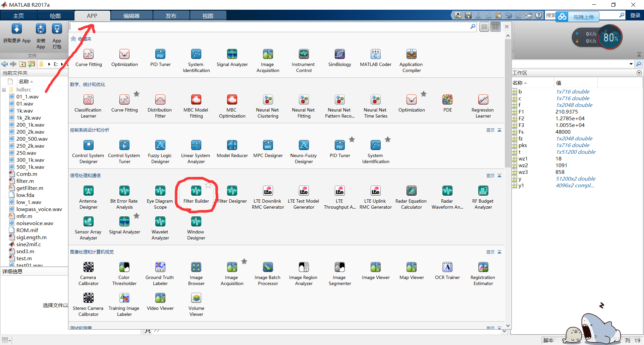The width and height of the screenshot is (644, 345).
Task: Click the app gallery search field
Action: 269,27
